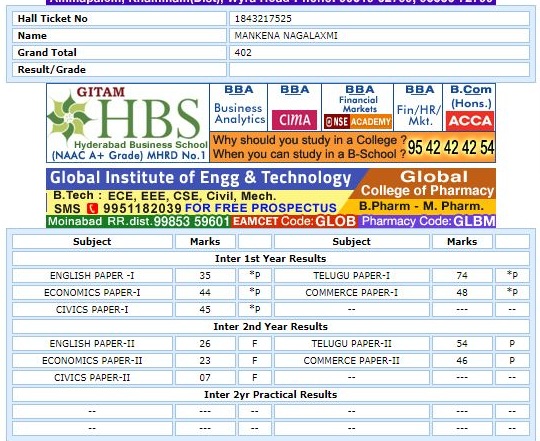Click the EAMCET Code: GLOB strip
This screenshot has height=441, width=540.
[x=294, y=221]
